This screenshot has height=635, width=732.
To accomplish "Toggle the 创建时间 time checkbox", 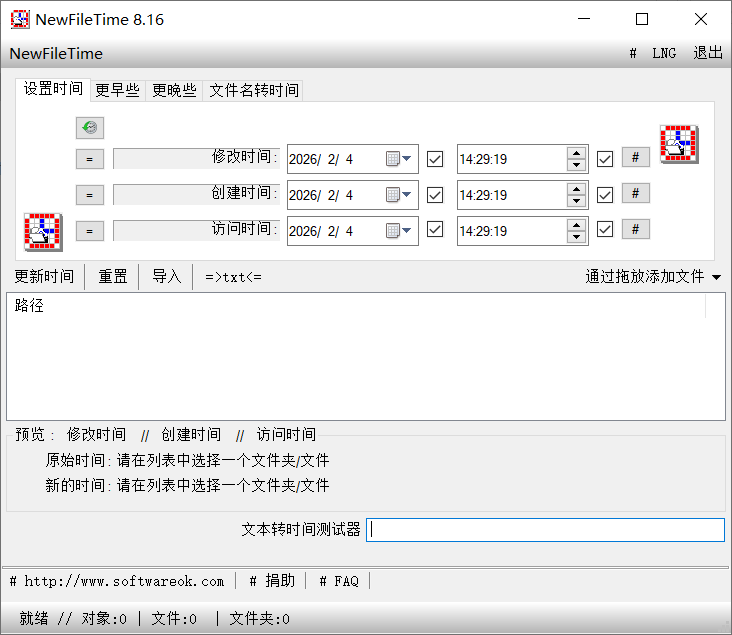I will click(605, 195).
